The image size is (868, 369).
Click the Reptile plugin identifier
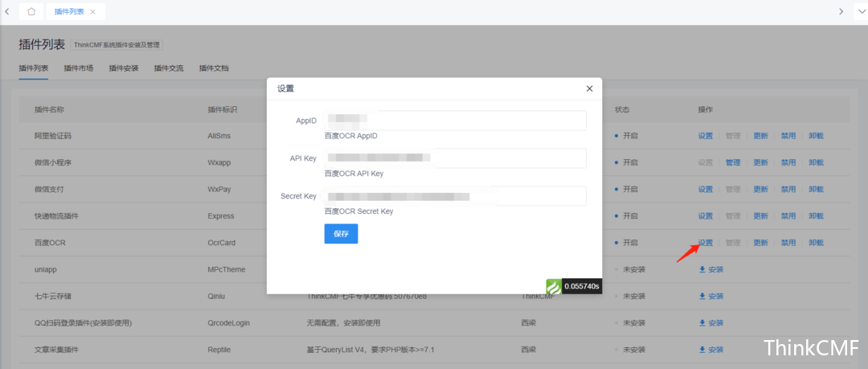(x=219, y=350)
